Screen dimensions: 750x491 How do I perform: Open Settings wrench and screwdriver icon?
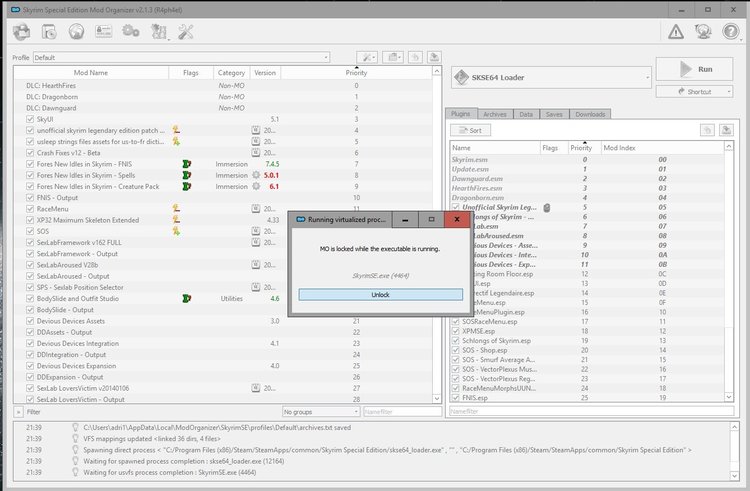click(x=185, y=32)
